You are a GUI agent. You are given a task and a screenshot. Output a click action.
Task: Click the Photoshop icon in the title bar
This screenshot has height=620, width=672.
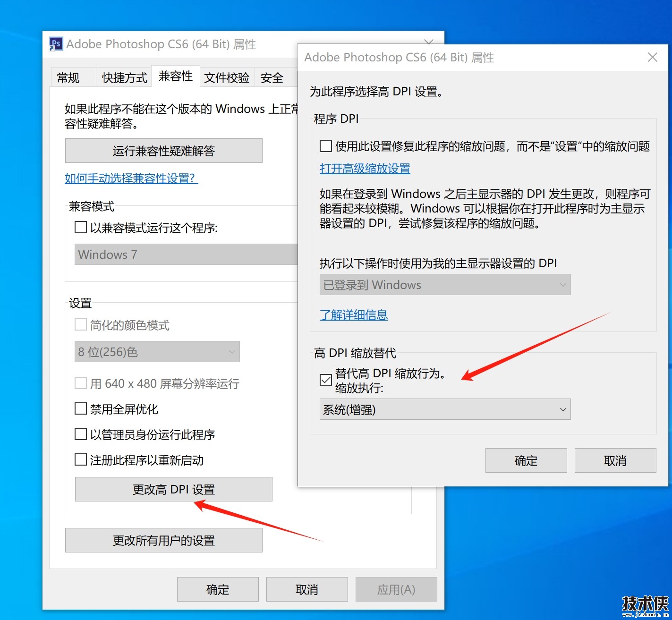(x=56, y=44)
